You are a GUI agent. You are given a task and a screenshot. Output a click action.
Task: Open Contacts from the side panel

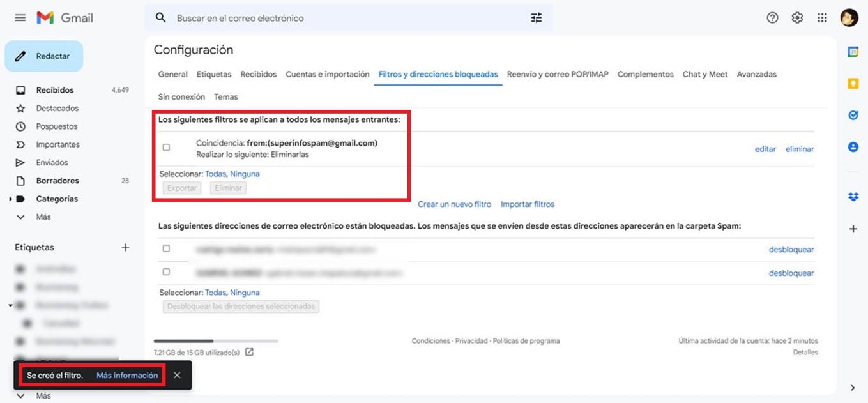tap(853, 146)
